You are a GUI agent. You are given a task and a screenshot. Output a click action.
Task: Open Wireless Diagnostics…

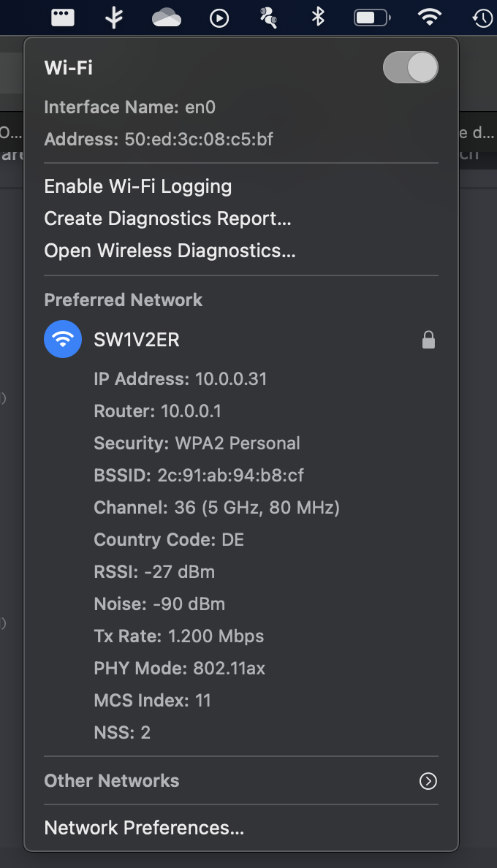(x=170, y=251)
